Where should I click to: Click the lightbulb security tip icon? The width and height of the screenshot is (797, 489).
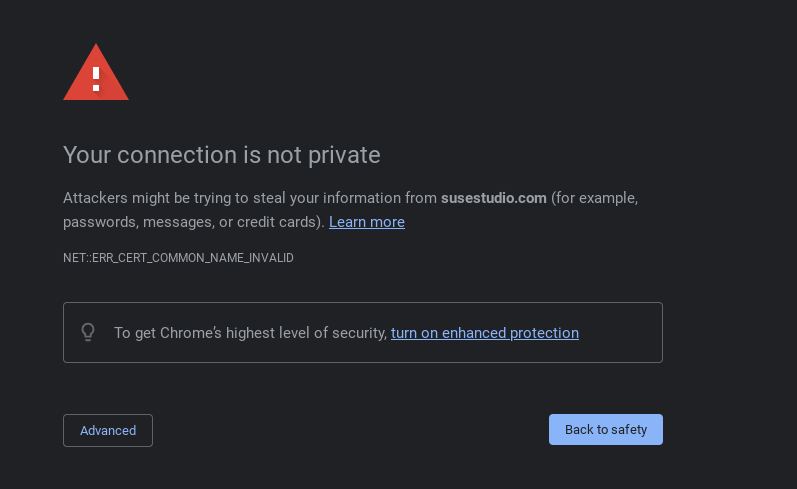click(88, 332)
